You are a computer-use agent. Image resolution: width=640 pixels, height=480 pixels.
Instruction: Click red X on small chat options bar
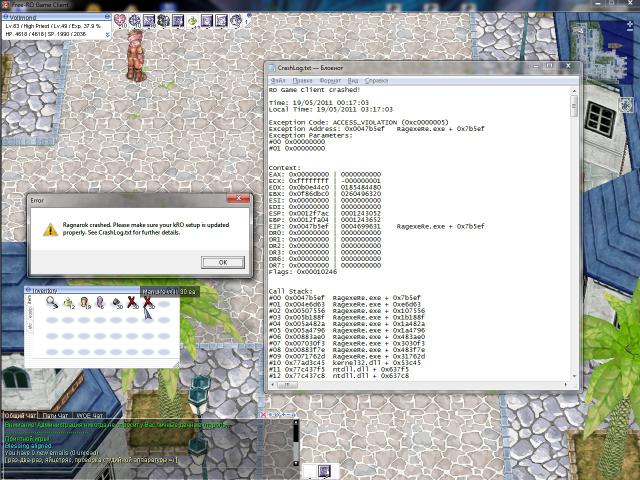click(x=264, y=414)
